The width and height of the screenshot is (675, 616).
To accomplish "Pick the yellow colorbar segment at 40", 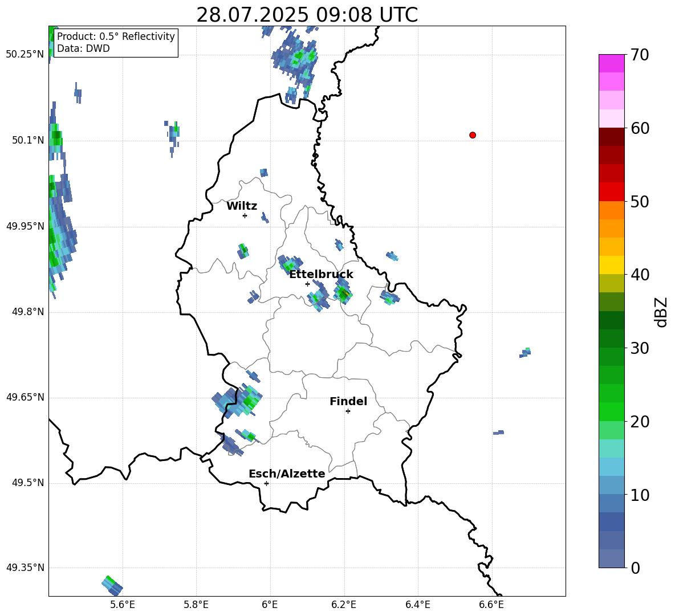I will tap(611, 265).
